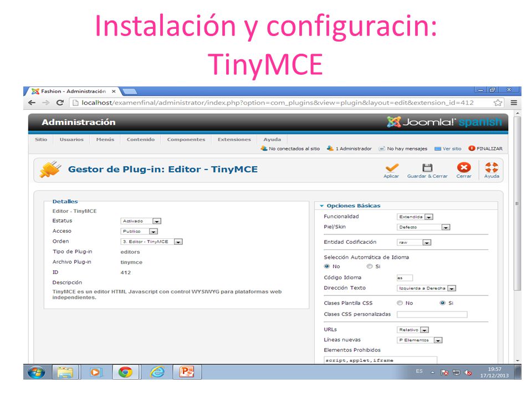This screenshot has height=399, width=532.
Task: Click the 1 Administrador link
Action: pos(354,149)
